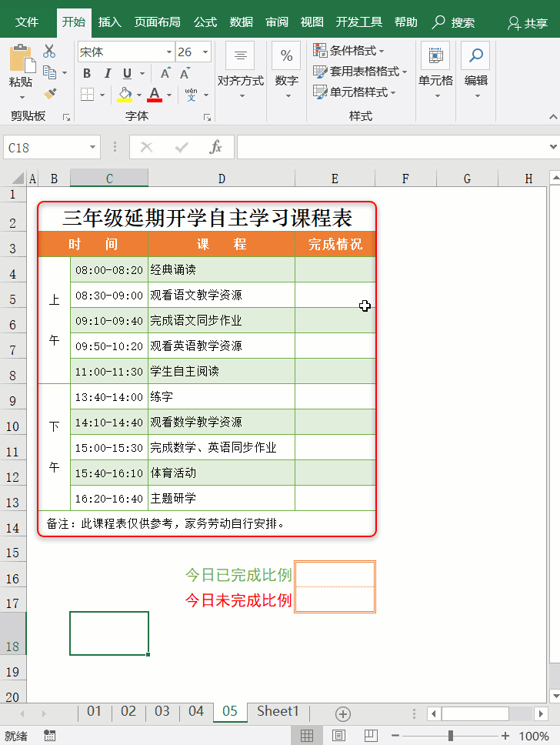The height and width of the screenshot is (745, 560).
Task: Open font settings dialog launcher
Action: click(x=207, y=117)
